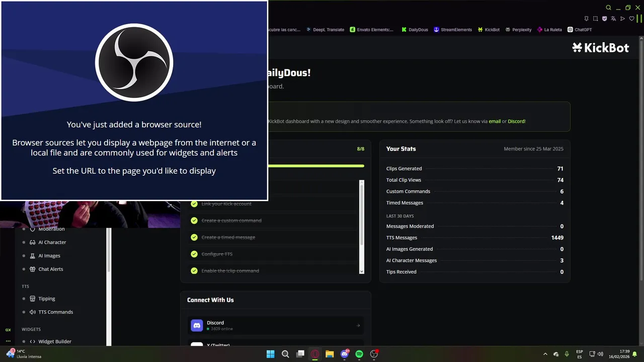Click the TTS Commands speaker icon

coord(33,312)
